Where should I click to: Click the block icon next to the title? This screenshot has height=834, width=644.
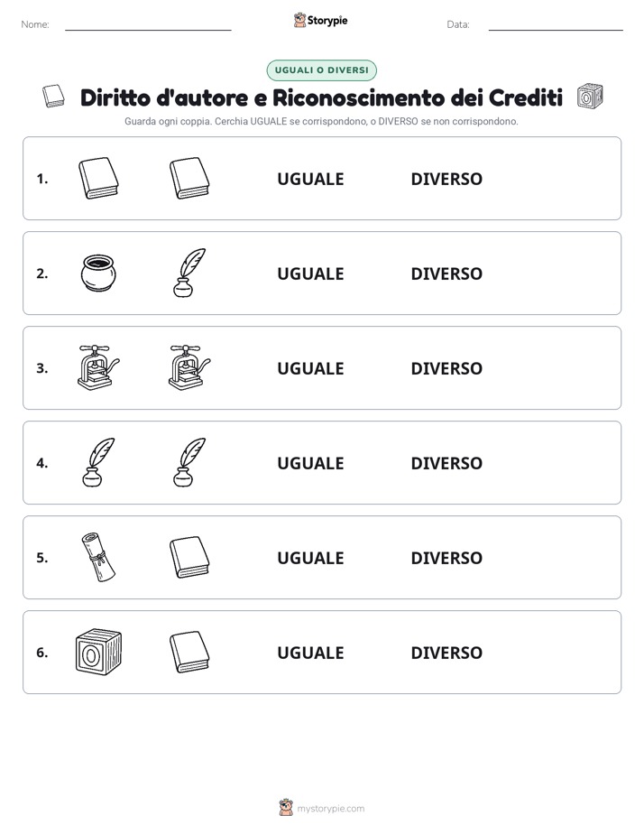pos(590,97)
